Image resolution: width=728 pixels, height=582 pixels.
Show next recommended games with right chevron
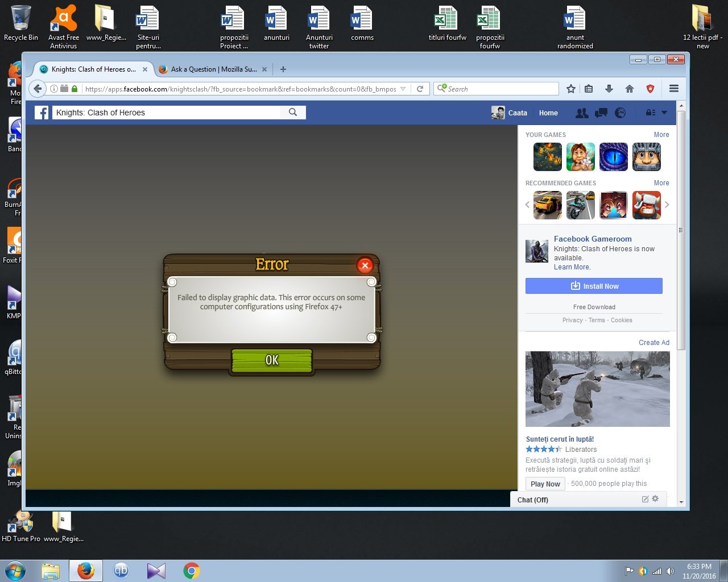pyautogui.click(x=667, y=205)
